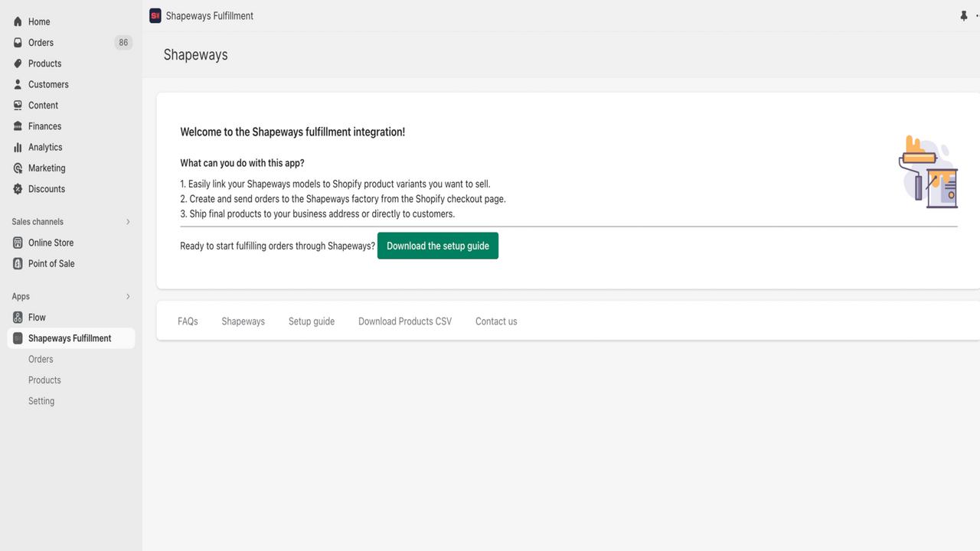Open Contact us
The width and height of the screenshot is (980, 551).
pos(495,321)
